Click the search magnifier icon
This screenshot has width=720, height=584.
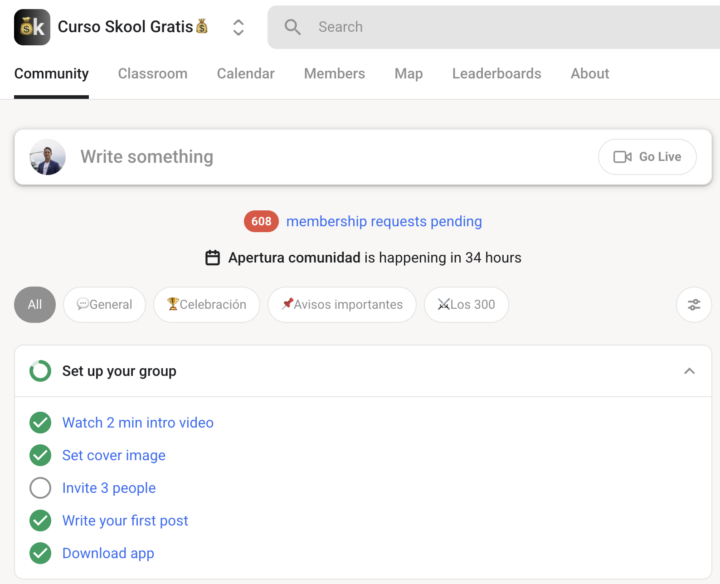point(293,27)
